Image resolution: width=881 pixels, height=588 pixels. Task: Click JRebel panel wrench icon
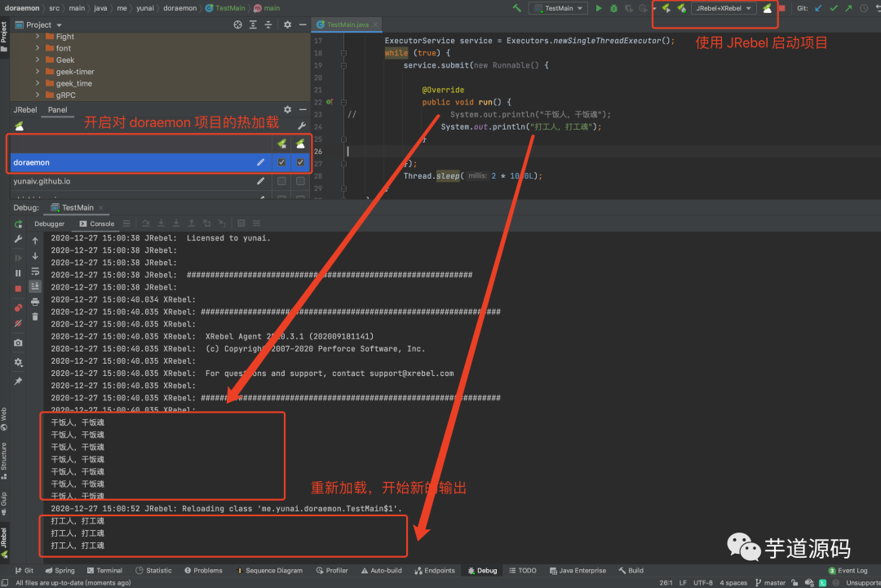(x=301, y=126)
